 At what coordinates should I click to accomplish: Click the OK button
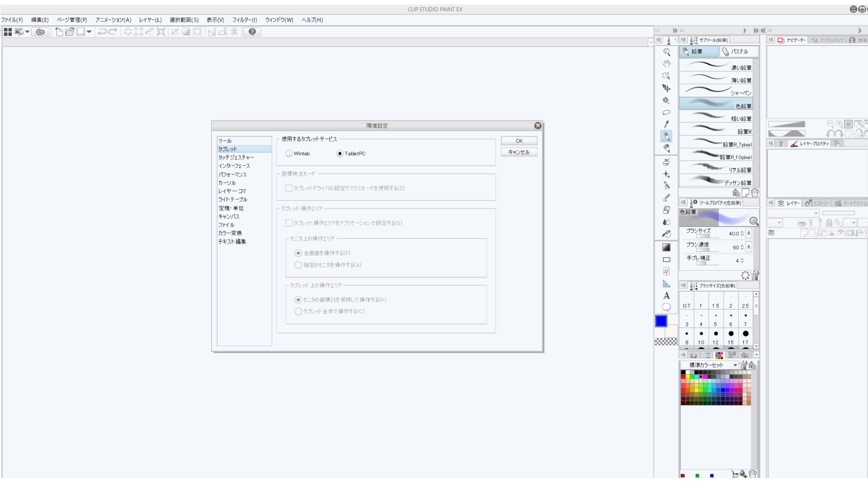(x=519, y=141)
